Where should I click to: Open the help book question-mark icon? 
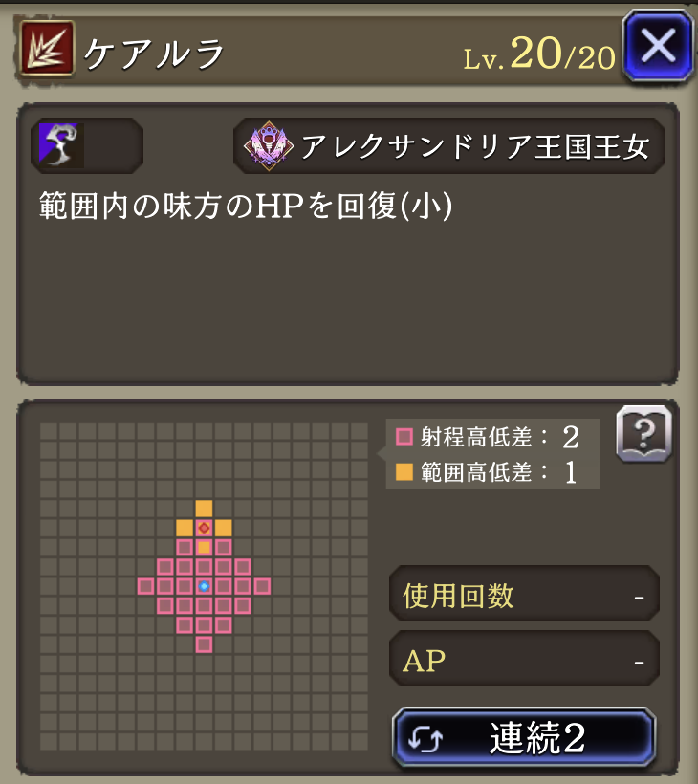click(644, 433)
